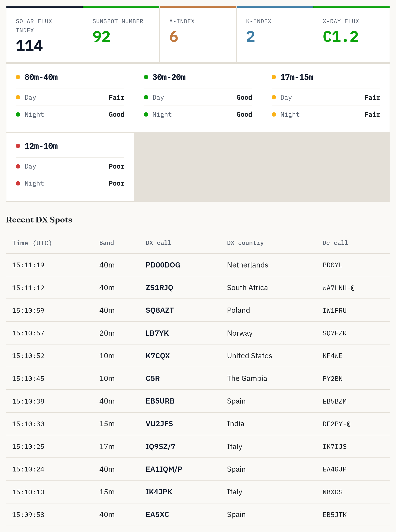
Task: Open the X-Ray Flux C1.2 card
Action: tap(351, 34)
